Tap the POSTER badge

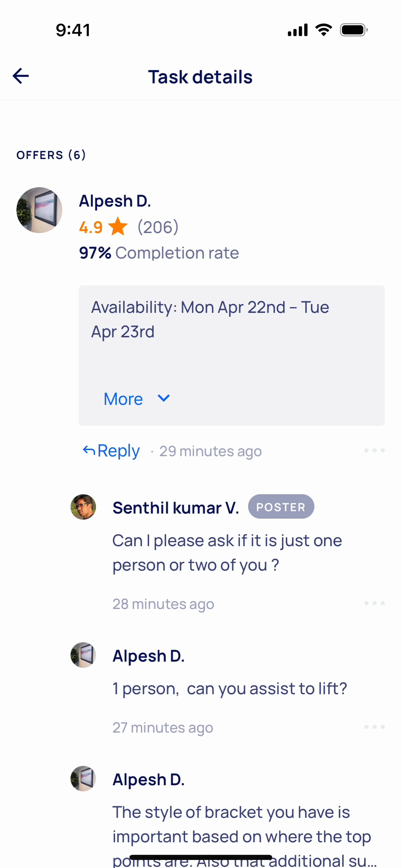coord(281,507)
